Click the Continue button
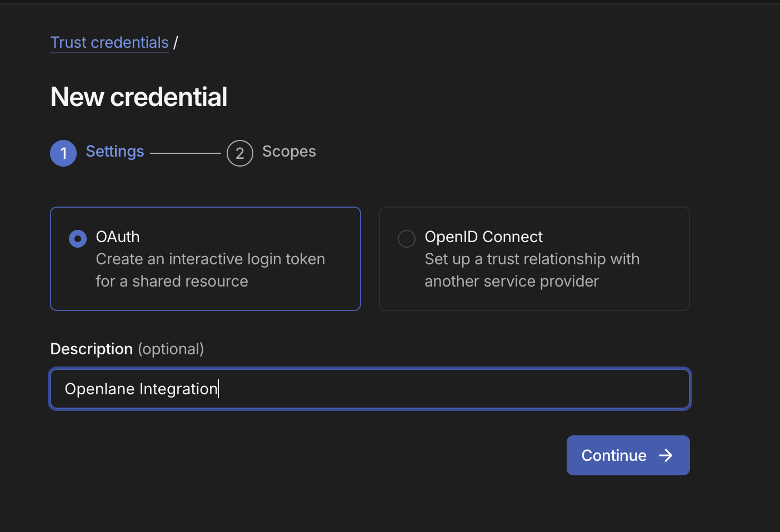 [628, 455]
